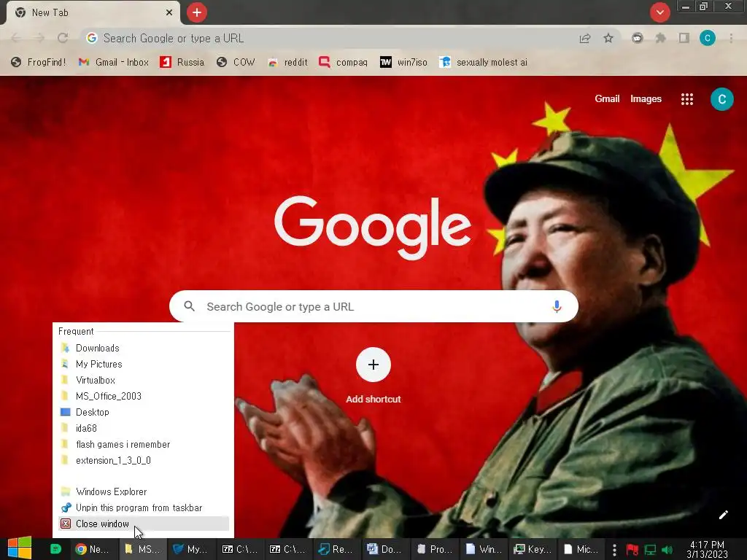This screenshot has height=560, width=747.
Task: Open the Extensions puzzle piece menu
Action: tap(660, 38)
